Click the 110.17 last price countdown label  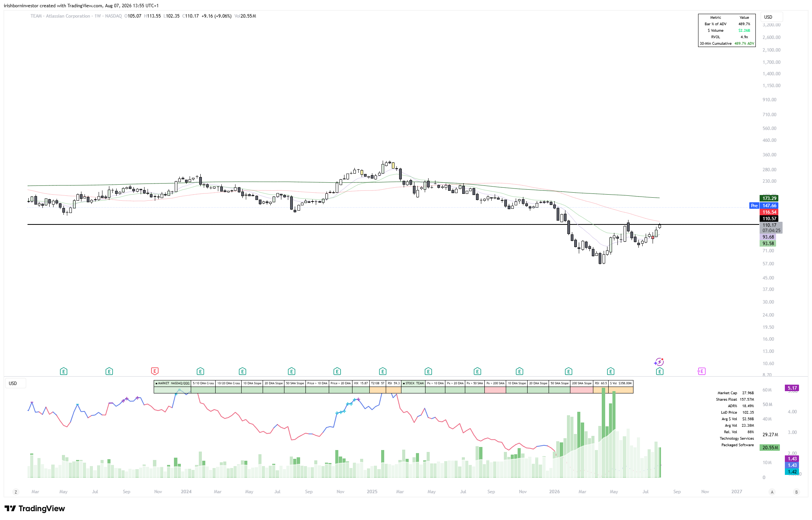point(771,228)
